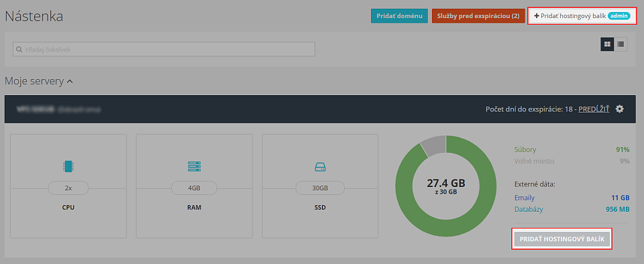Click the 11 GB emails value

tap(620, 198)
